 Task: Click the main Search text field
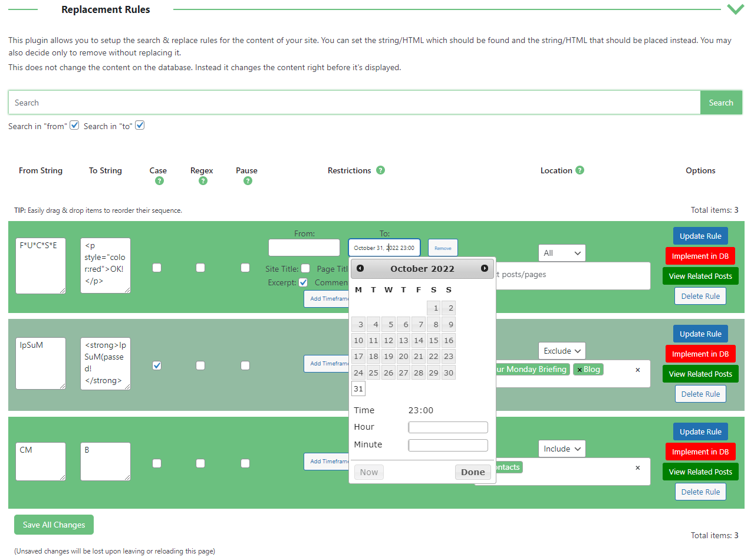[354, 103]
